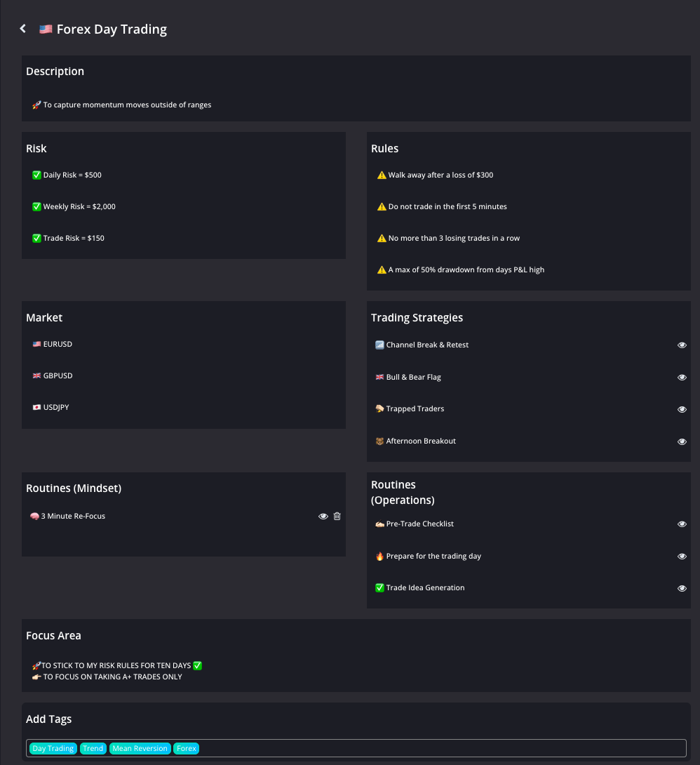Click the GBPUSD market entry
This screenshot has width=700, height=765.
point(58,376)
